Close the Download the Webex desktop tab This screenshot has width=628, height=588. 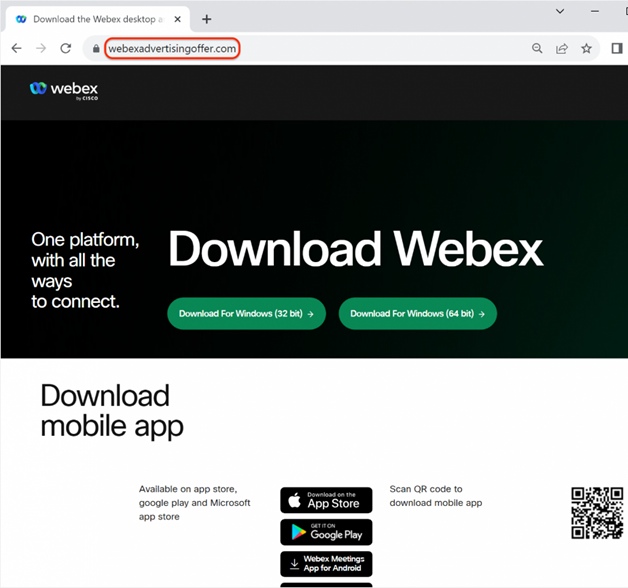[178, 19]
